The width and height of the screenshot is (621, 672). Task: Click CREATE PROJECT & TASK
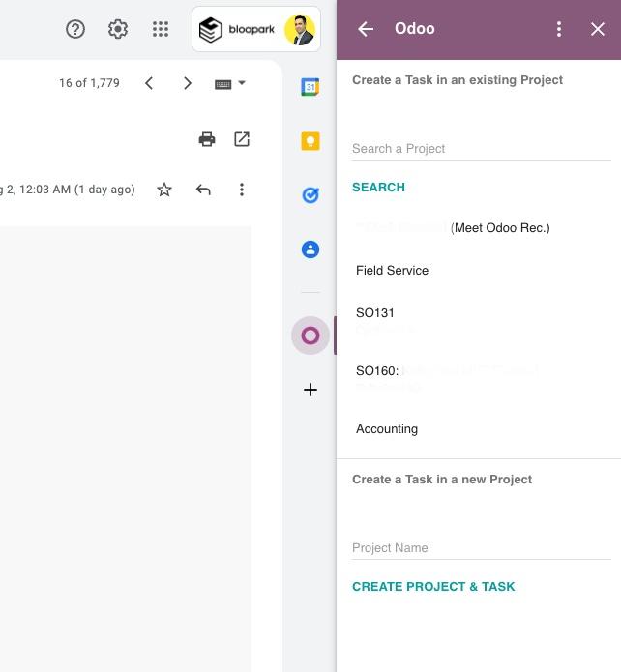click(x=433, y=587)
